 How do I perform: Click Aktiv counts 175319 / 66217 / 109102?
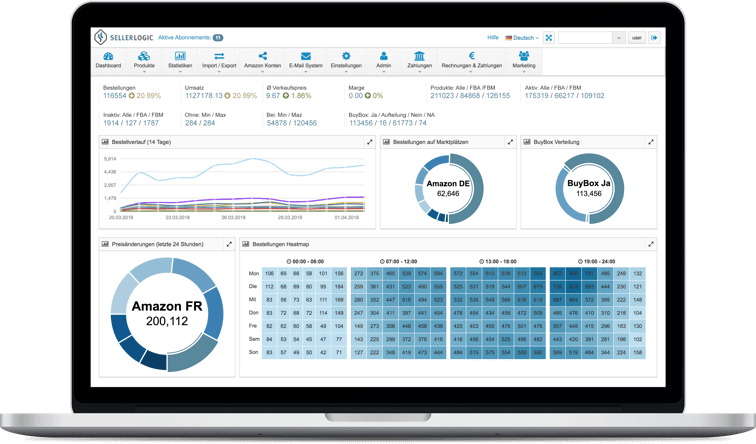tap(565, 96)
